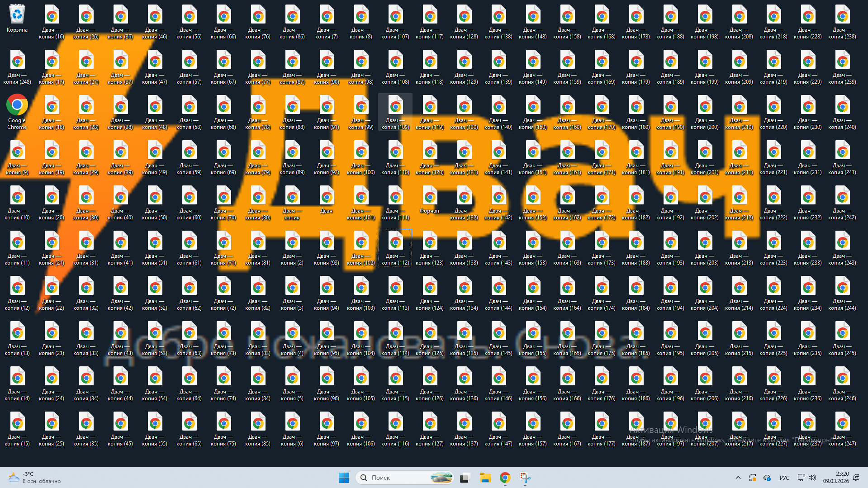Image resolution: width=868 pixels, height=488 pixels.
Task: Select shortcut Двач — копия (25)
Action: pyautogui.click(x=52, y=429)
